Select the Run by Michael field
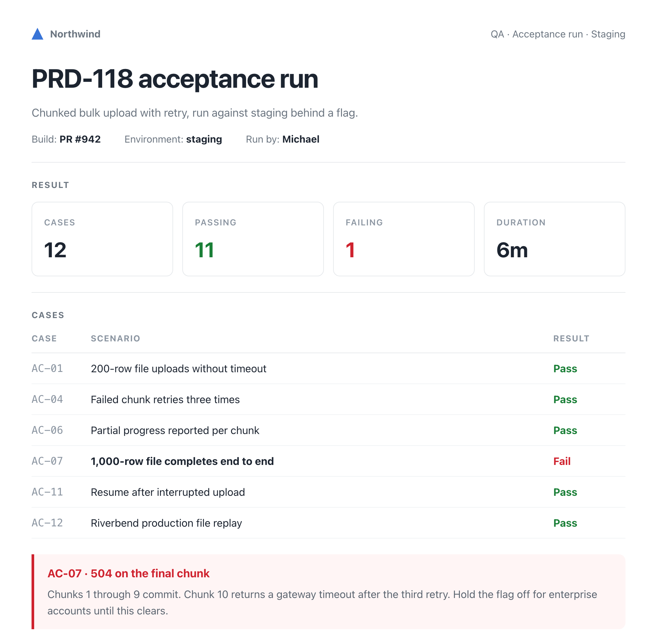The width and height of the screenshot is (657, 644). 282,139
